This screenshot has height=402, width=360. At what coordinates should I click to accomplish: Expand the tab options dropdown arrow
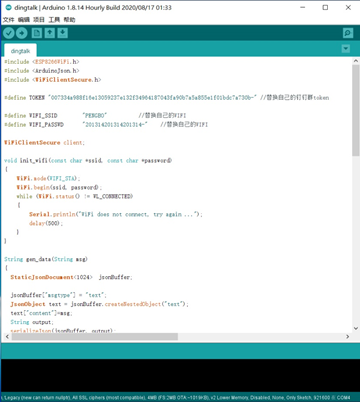[346, 49]
